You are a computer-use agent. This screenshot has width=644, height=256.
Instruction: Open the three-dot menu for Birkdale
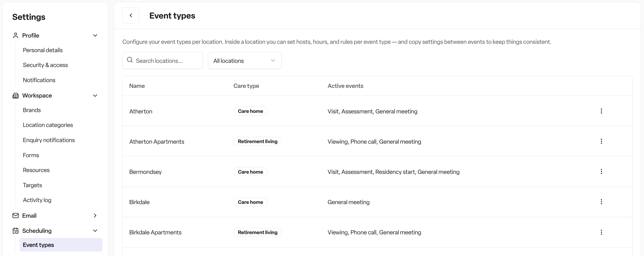pyautogui.click(x=601, y=202)
